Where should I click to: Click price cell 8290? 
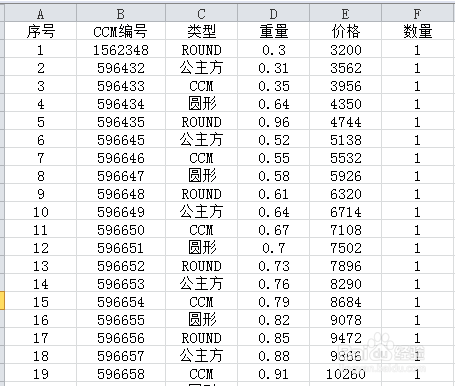click(345, 283)
